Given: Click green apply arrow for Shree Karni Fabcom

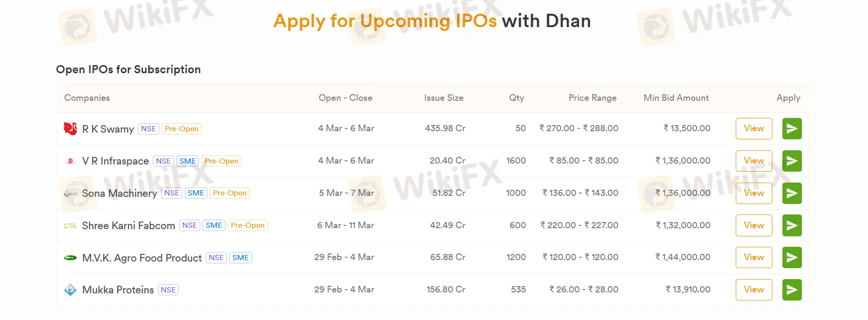Looking at the screenshot, I should click(x=791, y=225).
